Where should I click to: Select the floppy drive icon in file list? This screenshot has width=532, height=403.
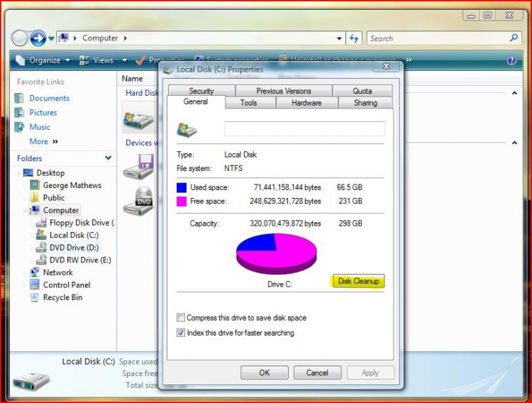tap(139, 166)
